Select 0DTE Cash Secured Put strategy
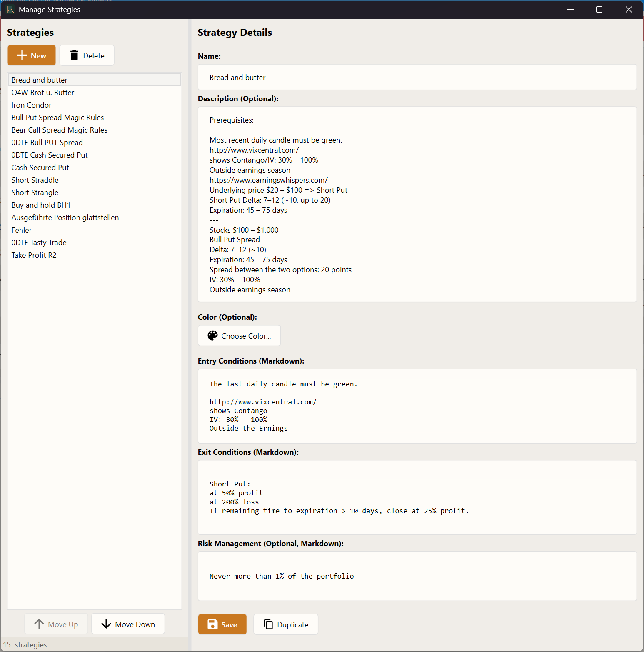 coord(95,155)
